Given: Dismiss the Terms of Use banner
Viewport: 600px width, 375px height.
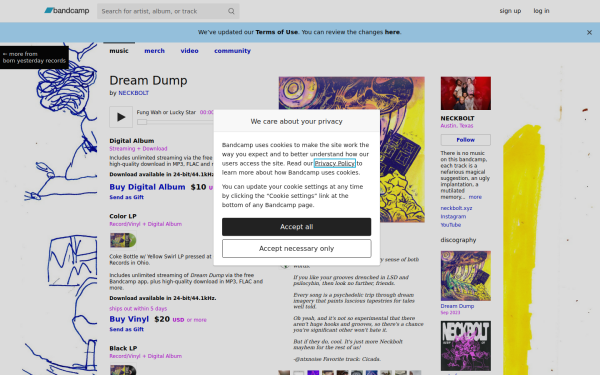Looking at the screenshot, I should (x=589, y=33).
